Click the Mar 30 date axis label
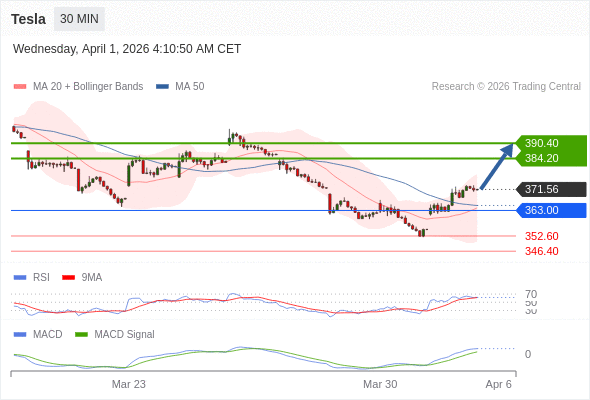 (380, 384)
